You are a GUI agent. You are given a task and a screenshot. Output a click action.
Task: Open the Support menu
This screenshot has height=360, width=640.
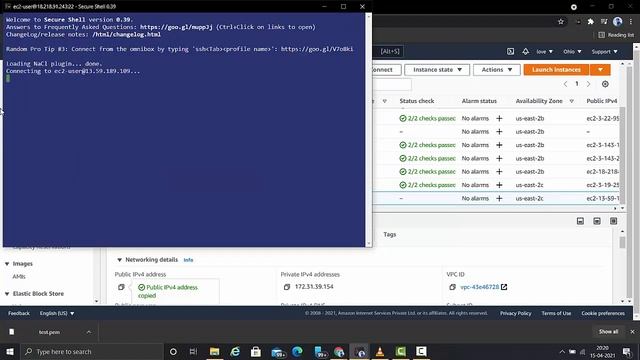click(604, 51)
